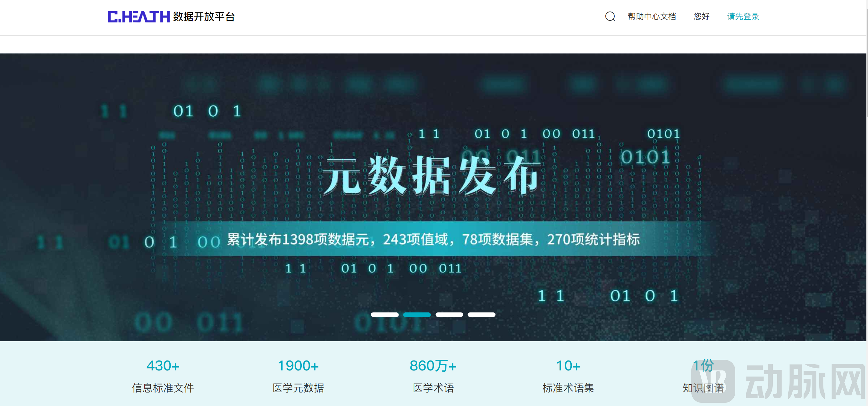Click 数据开放平台 site title text
The image size is (868, 406).
[x=204, y=16]
